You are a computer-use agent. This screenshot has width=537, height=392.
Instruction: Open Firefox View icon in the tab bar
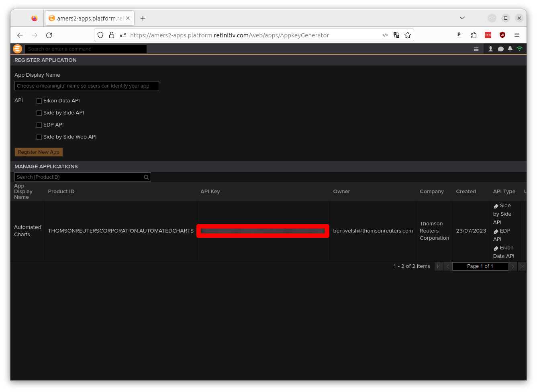(34, 18)
